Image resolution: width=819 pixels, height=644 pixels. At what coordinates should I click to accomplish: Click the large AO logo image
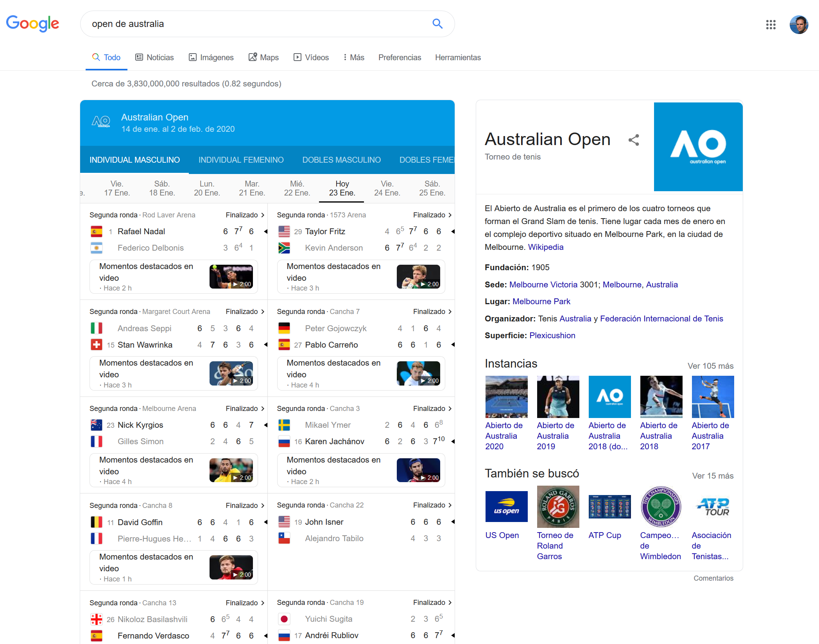[698, 147]
